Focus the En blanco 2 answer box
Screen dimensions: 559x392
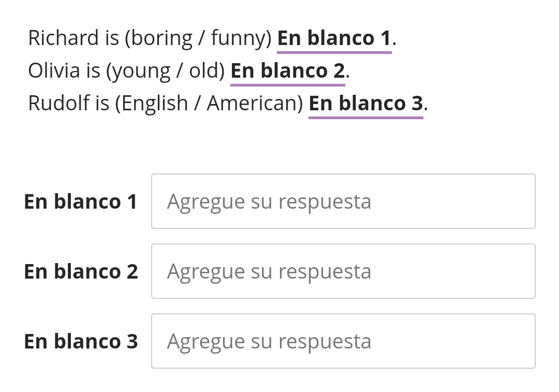(x=343, y=271)
